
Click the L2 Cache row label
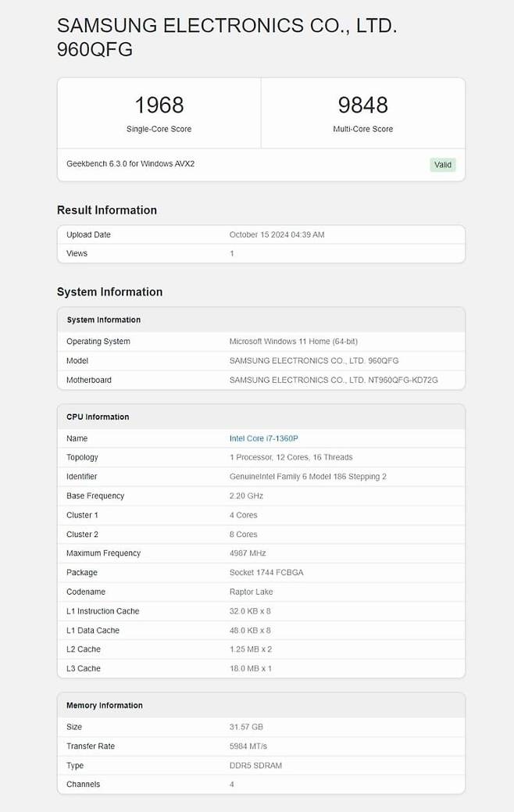click(x=84, y=649)
